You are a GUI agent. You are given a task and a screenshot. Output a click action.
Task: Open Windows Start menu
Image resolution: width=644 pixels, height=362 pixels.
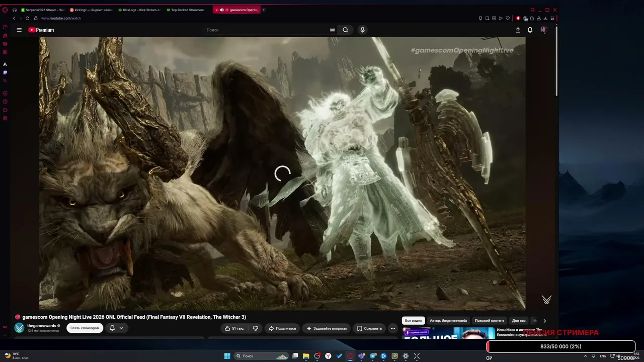227,356
